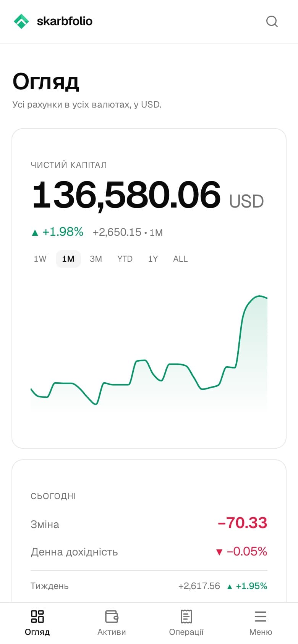Switch chart to 1Y range

153,259
